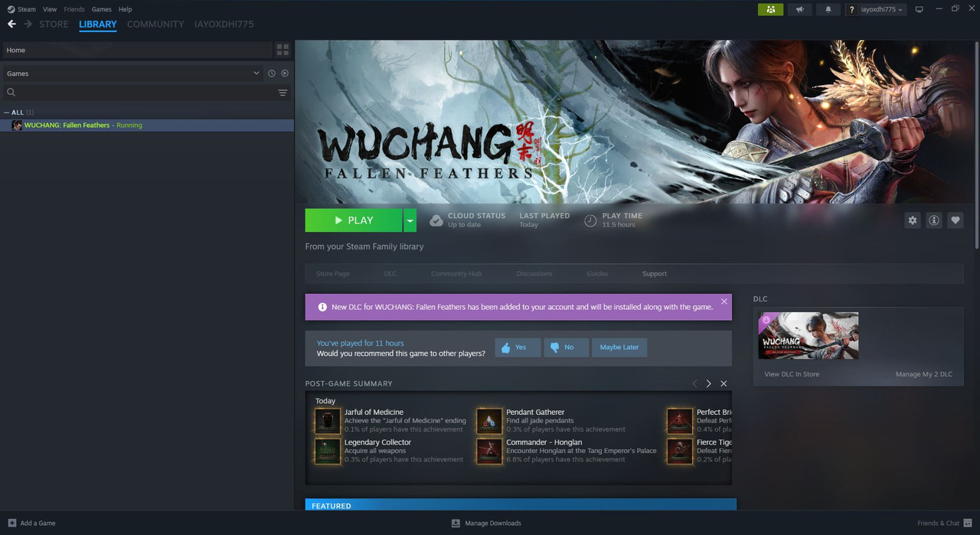
Task: Click the green PLAY button
Action: [354, 220]
